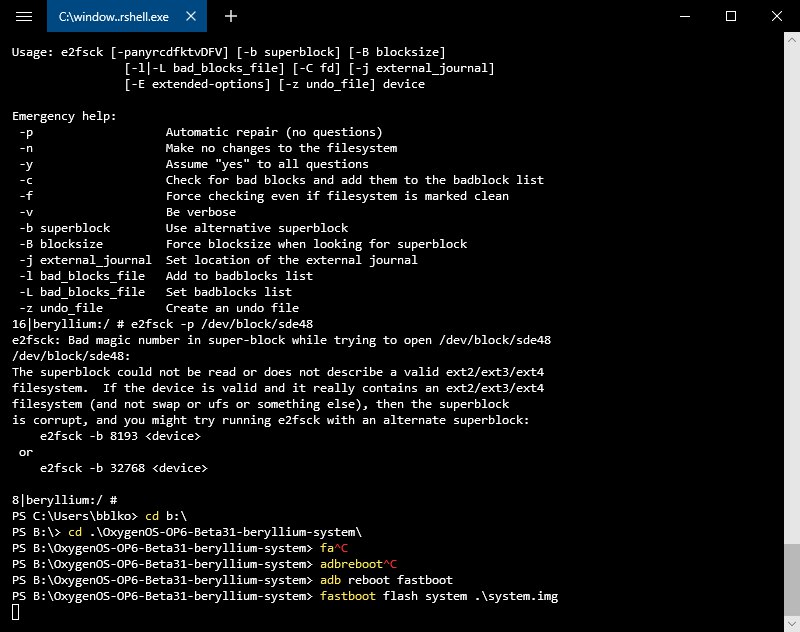Click the 'cd b:\' command line
Image resolution: width=800 pixels, height=632 pixels.
[166, 516]
